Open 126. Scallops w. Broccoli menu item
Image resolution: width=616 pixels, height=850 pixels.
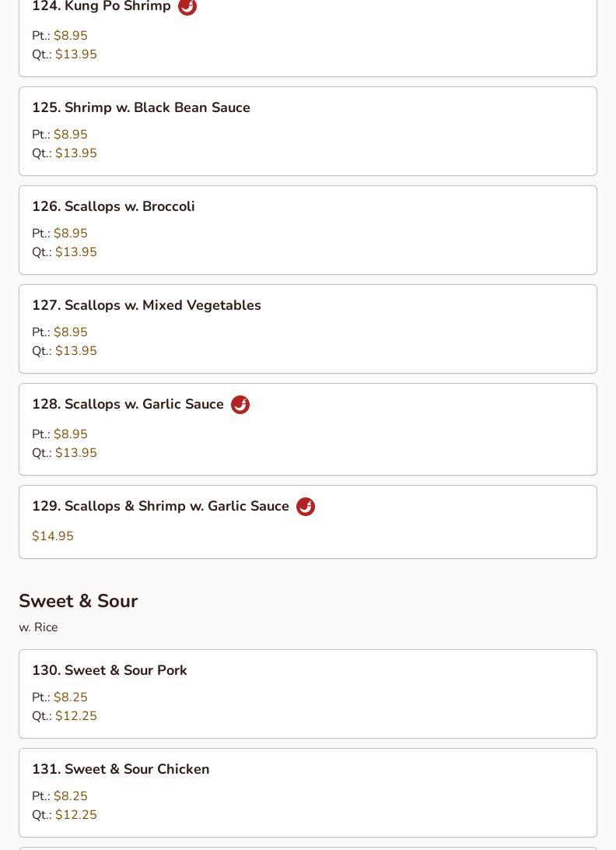tap(114, 206)
